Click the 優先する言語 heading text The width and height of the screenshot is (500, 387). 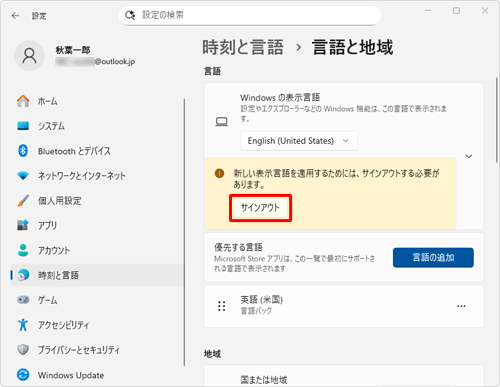[x=238, y=247]
